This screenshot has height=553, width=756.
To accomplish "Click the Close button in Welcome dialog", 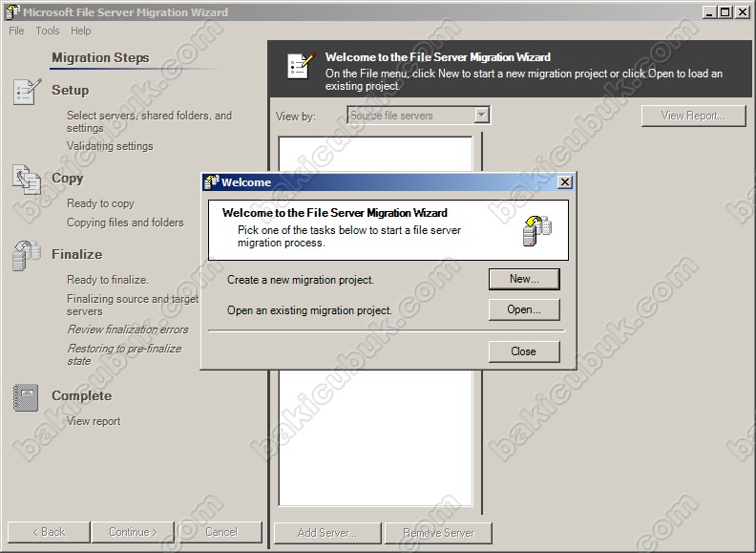I will tap(524, 351).
